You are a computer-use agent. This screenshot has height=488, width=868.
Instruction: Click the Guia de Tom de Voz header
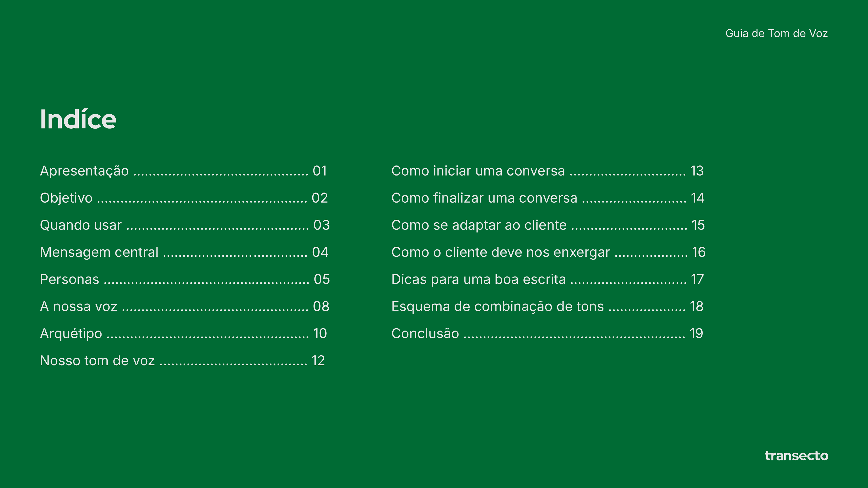click(x=777, y=33)
